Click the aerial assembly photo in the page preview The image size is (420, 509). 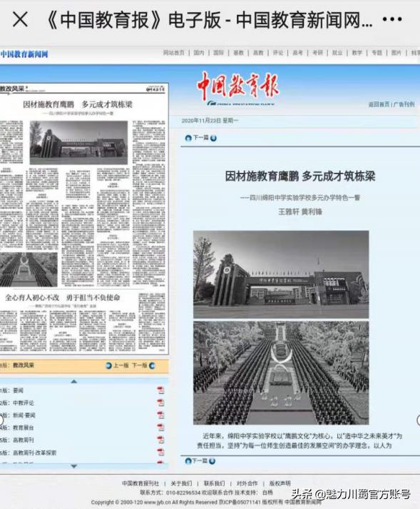(29, 270)
